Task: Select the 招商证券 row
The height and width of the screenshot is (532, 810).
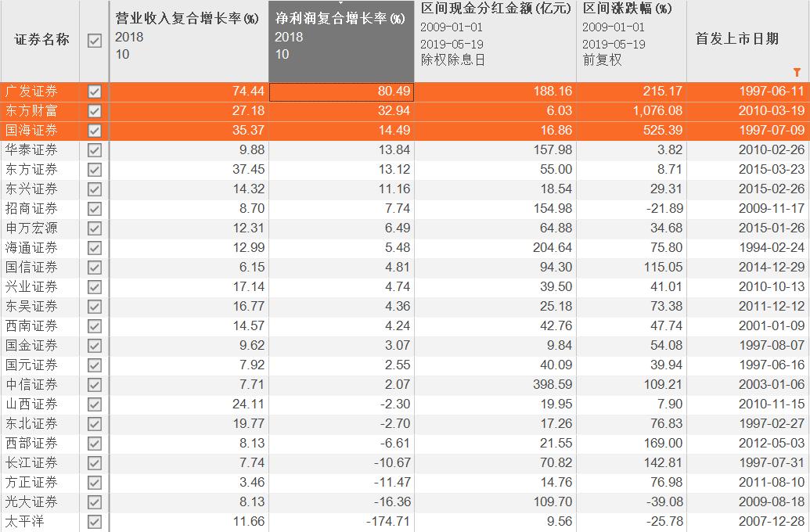Action: (x=39, y=208)
